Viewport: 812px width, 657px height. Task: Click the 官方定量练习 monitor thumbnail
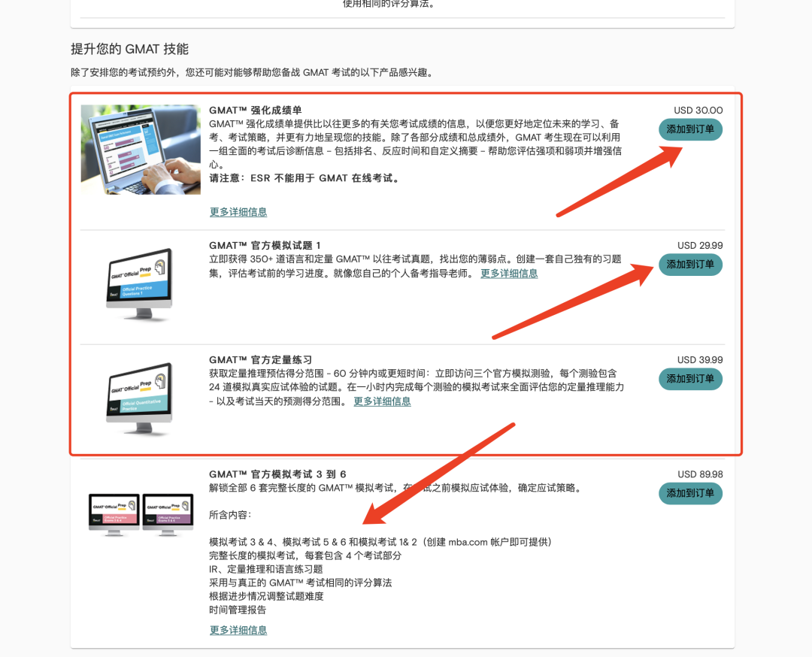pos(141,398)
